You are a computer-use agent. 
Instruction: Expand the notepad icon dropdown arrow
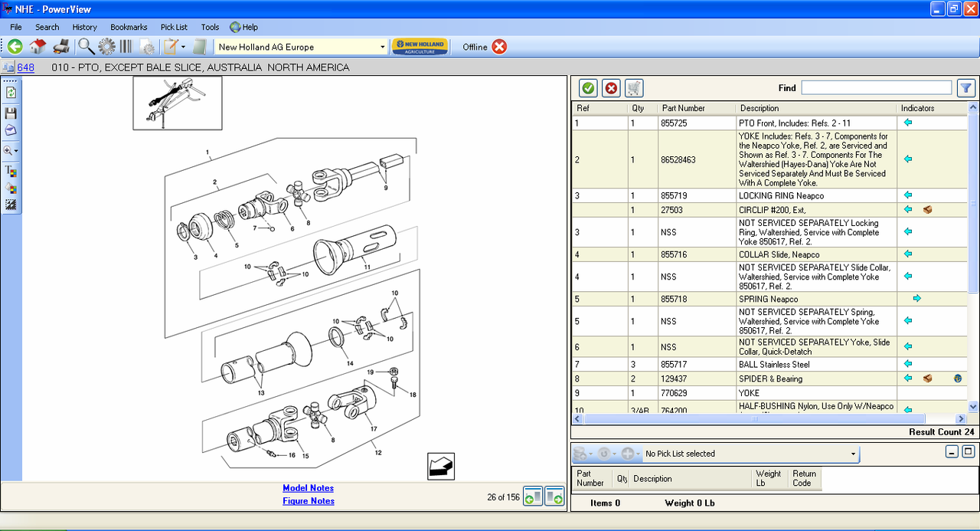click(x=183, y=48)
